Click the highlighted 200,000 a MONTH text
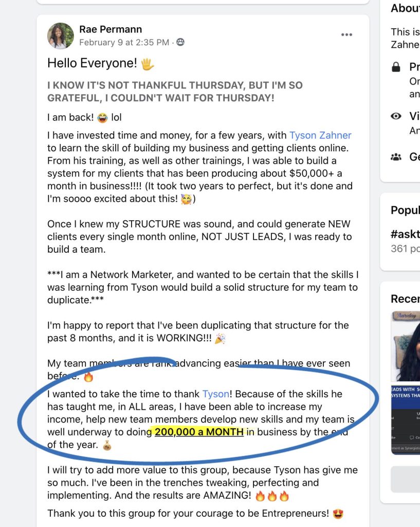 click(x=199, y=432)
